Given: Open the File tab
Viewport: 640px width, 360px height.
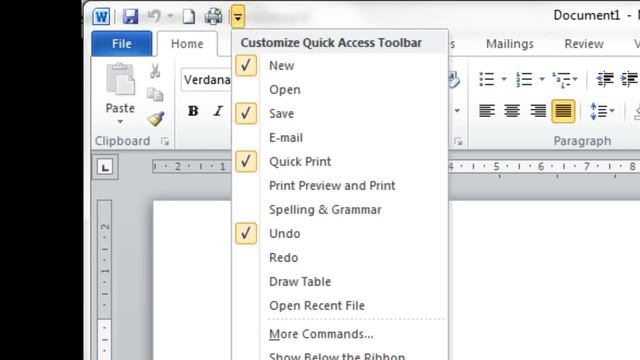Looking at the screenshot, I should pos(122,43).
